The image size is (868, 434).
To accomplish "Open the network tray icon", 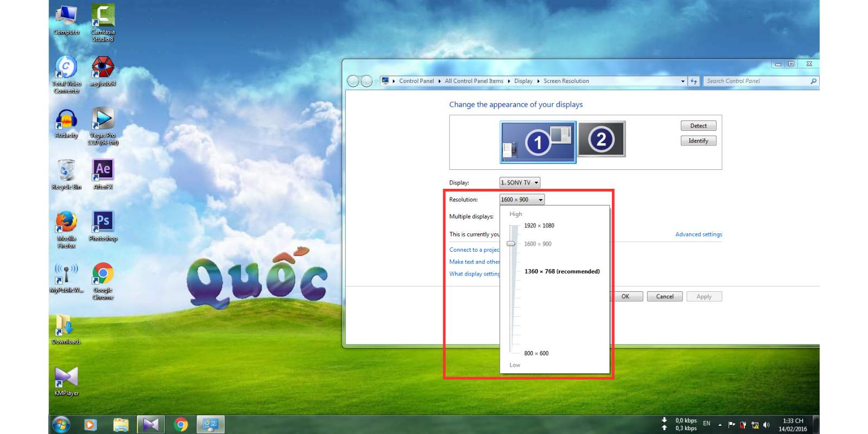I will click(x=755, y=425).
